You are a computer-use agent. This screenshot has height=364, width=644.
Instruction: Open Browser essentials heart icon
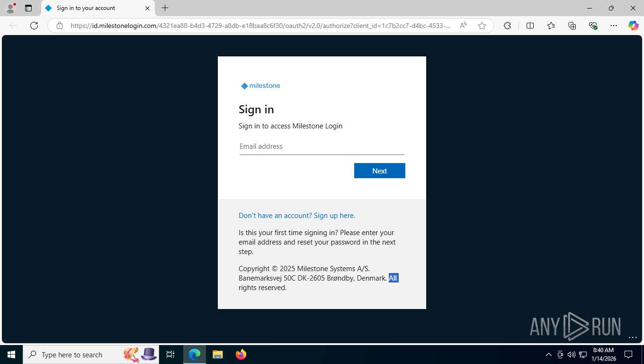[593, 26]
